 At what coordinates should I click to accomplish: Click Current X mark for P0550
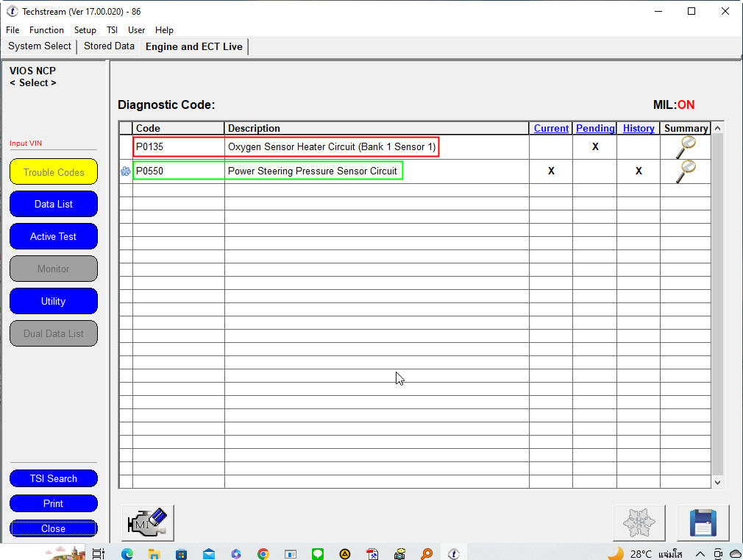(x=551, y=171)
